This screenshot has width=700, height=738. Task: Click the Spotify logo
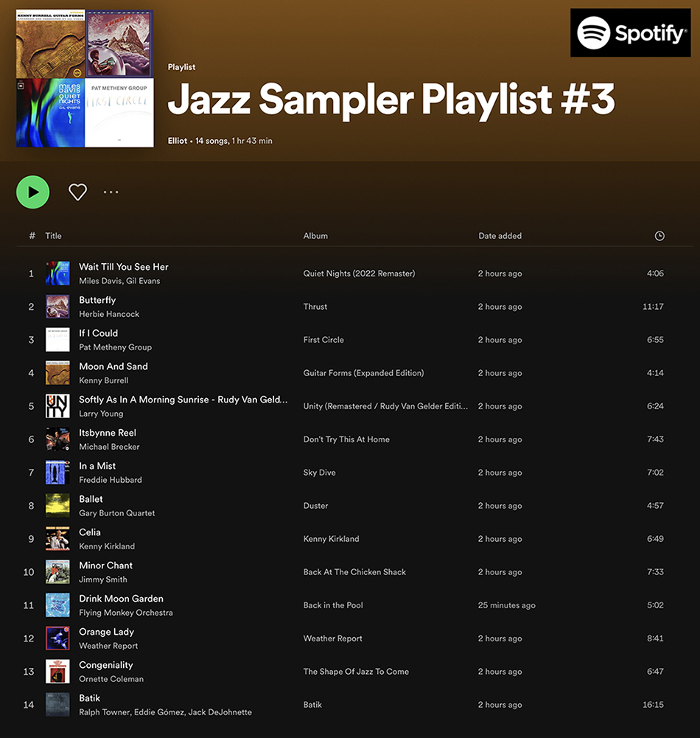tap(631, 32)
